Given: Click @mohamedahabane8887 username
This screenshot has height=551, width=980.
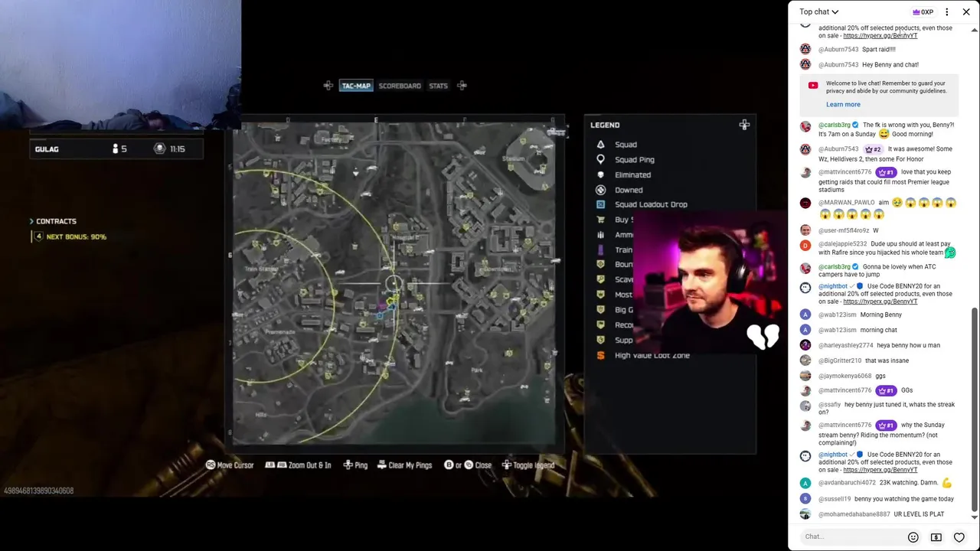Looking at the screenshot, I should (854, 514).
